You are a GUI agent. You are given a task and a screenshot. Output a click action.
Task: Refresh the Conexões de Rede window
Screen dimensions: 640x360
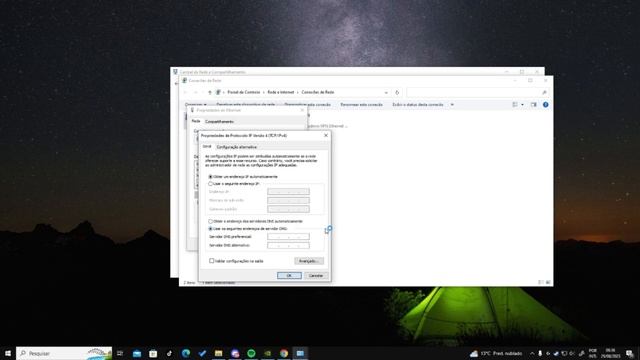[397, 93]
